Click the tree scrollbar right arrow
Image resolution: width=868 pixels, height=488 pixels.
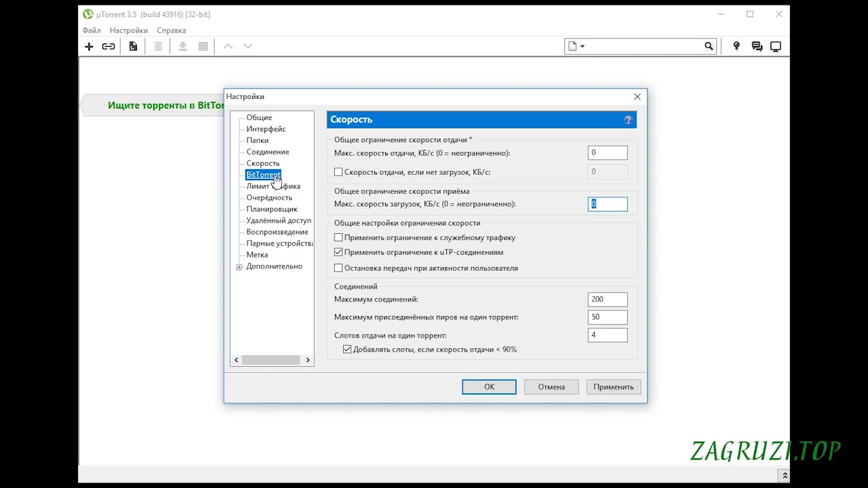coord(308,360)
